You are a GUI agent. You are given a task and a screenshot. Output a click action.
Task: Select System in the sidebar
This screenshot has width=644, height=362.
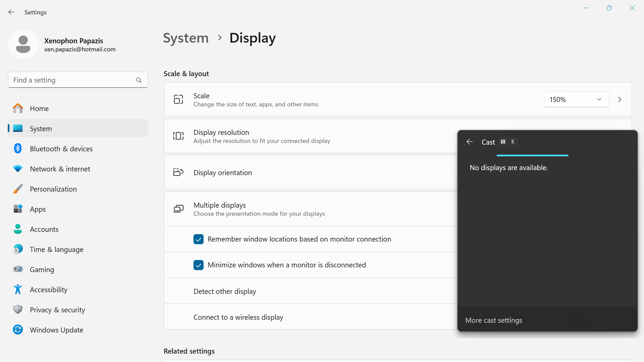coord(78,128)
